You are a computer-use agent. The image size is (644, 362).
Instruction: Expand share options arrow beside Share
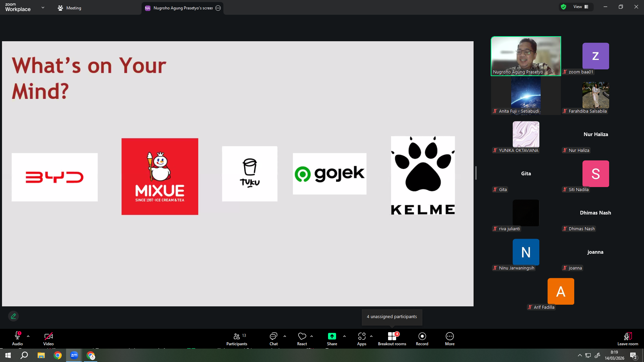click(344, 336)
